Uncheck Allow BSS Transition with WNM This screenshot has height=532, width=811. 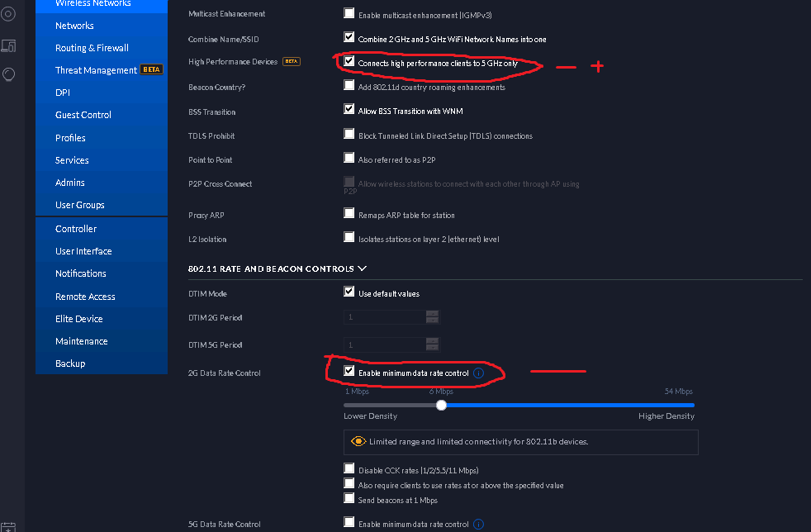click(349, 109)
